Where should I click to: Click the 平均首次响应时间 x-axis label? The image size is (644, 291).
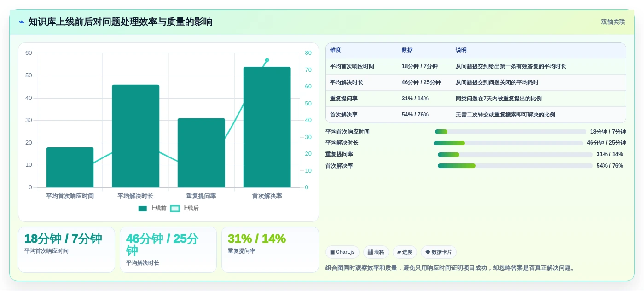[x=70, y=196]
